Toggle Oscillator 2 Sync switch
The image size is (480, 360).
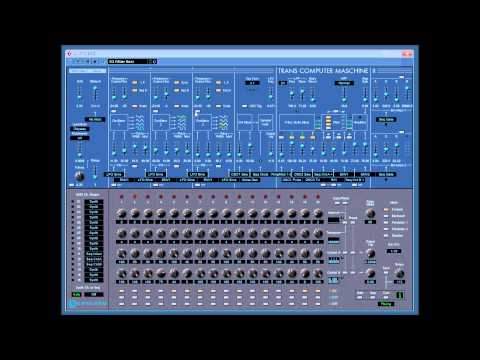pyautogui.click(x=177, y=82)
